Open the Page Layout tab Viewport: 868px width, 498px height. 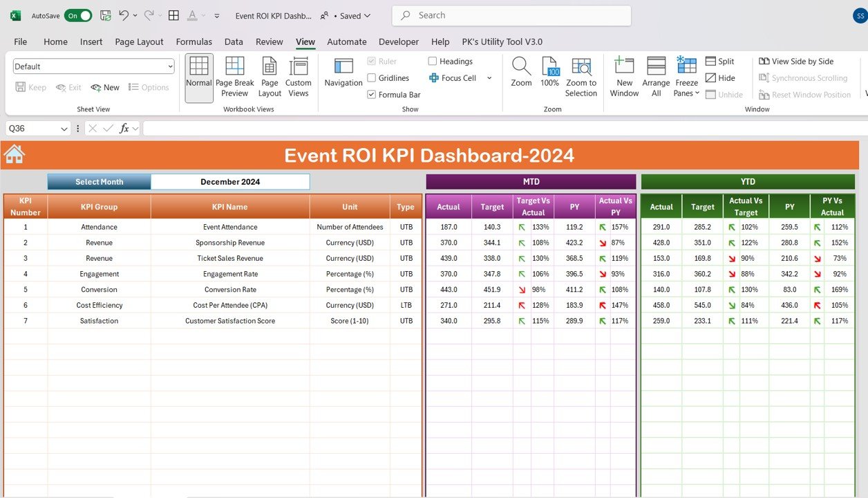click(139, 41)
